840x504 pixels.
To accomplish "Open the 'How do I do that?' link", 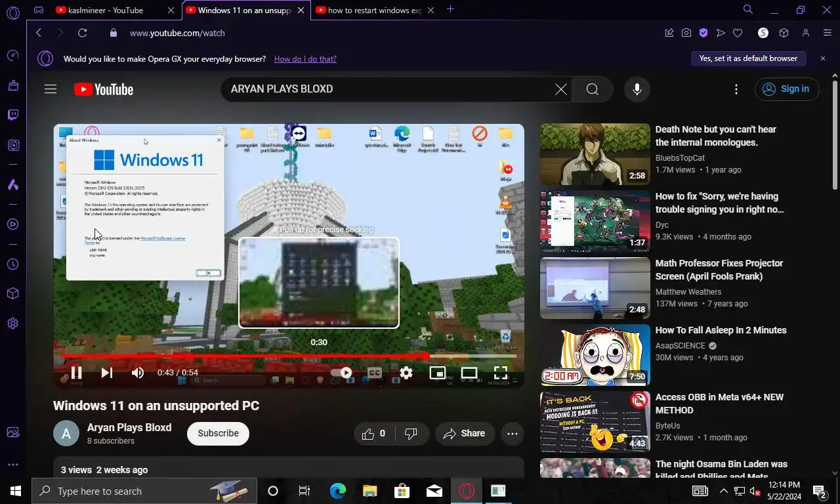I will [x=305, y=59].
